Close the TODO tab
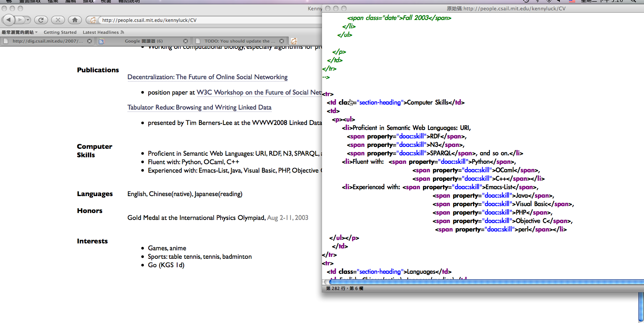The width and height of the screenshot is (644, 323). 282,41
